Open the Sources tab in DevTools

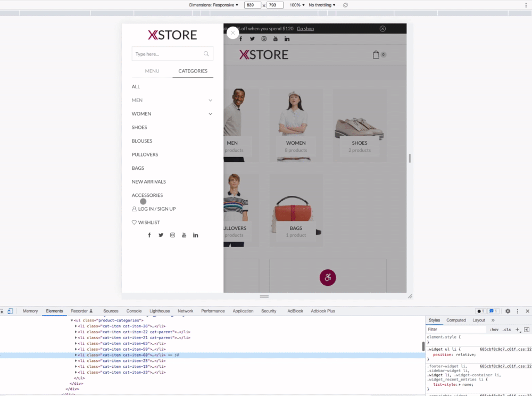pyautogui.click(x=111, y=311)
